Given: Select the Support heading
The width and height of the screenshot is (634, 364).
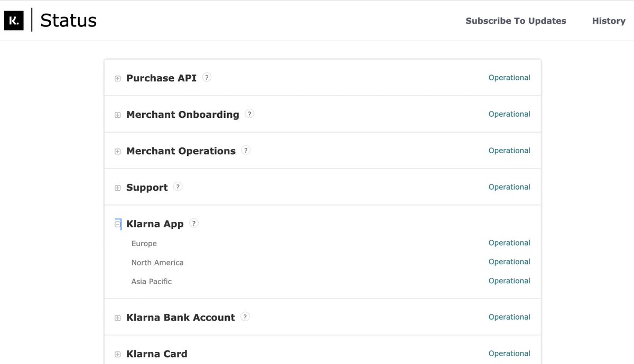Looking at the screenshot, I should (147, 188).
